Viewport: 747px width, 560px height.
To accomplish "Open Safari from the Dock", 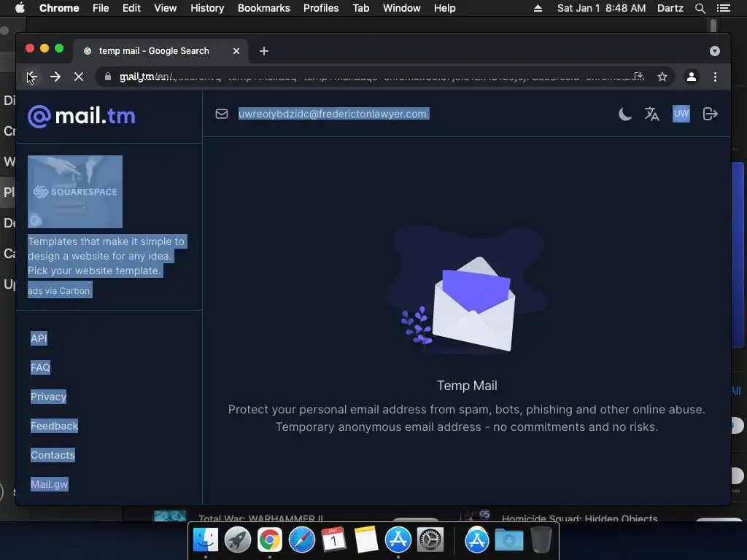I will (302, 540).
